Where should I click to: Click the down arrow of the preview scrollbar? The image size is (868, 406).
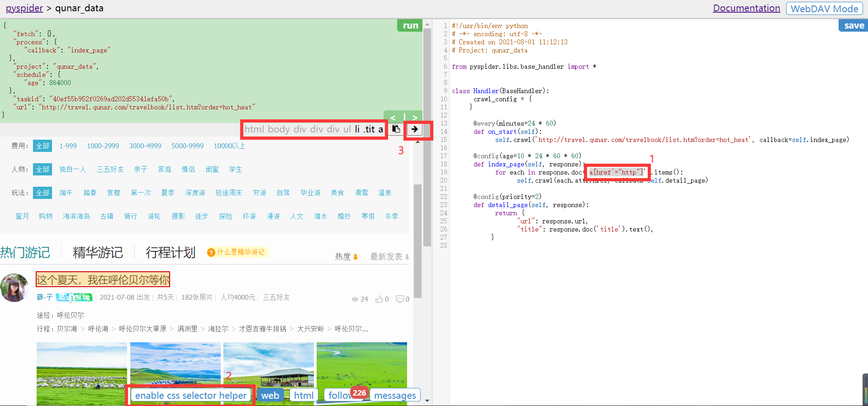coord(427,401)
